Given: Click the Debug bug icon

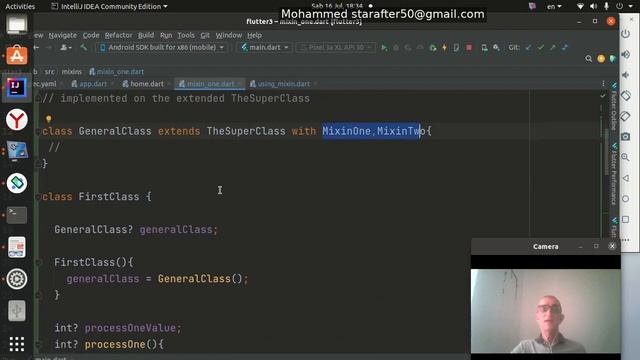Looking at the screenshot, I should point(396,48).
